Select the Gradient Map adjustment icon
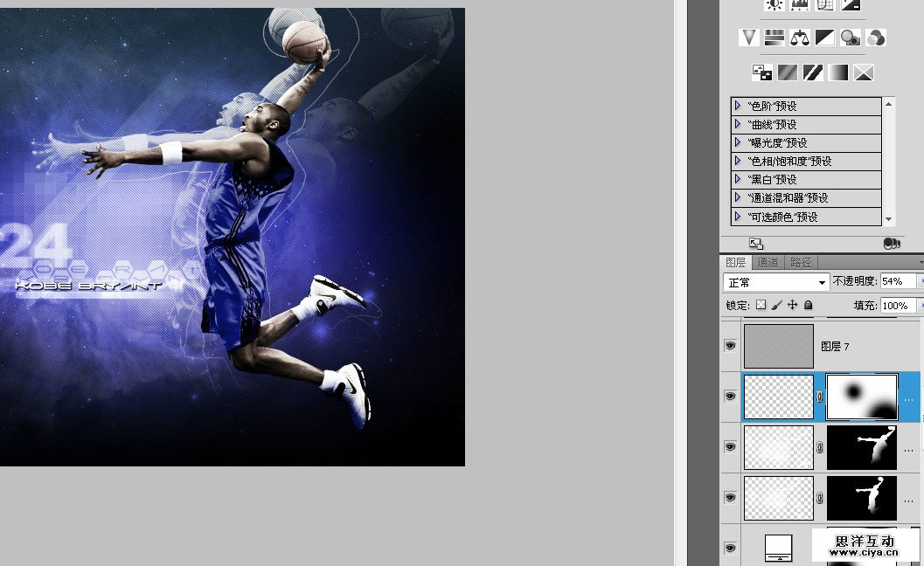This screenshot has height=566, width=924. [x=837, y=72]
